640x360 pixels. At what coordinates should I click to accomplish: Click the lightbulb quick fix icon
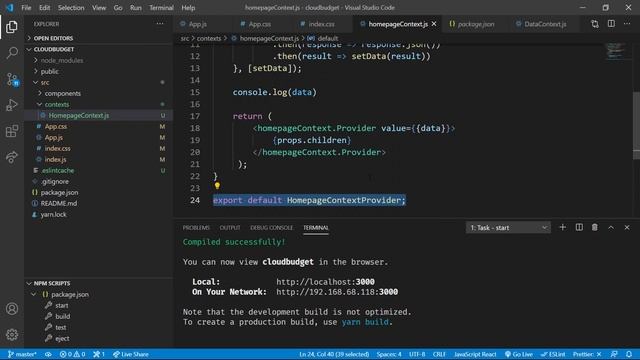tap(217, 186)
